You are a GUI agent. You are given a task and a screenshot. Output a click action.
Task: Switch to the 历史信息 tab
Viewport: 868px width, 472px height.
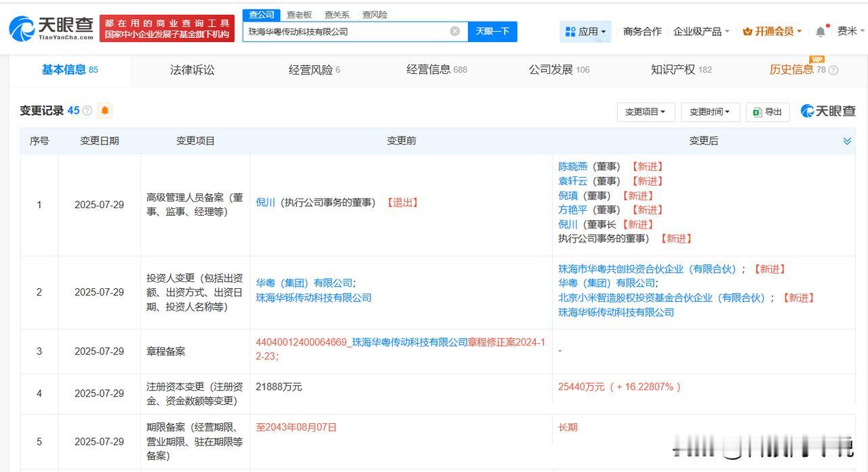tap(797, 70)
